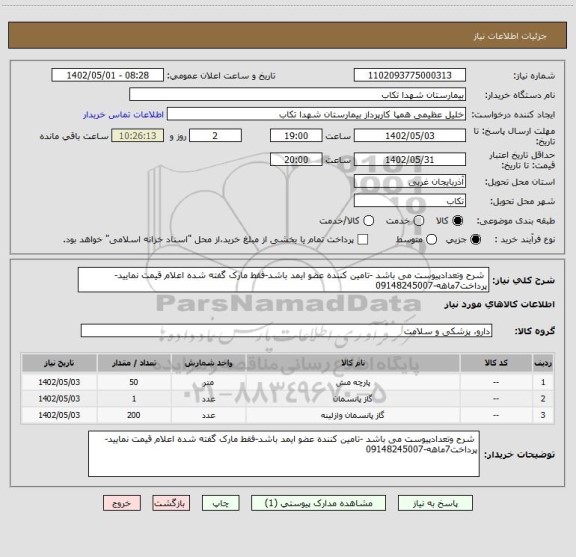Click the جزئیات اطلاعات نیاز header title
The height and width of the screenshot is (557, 576).
[x=510, y=36]
